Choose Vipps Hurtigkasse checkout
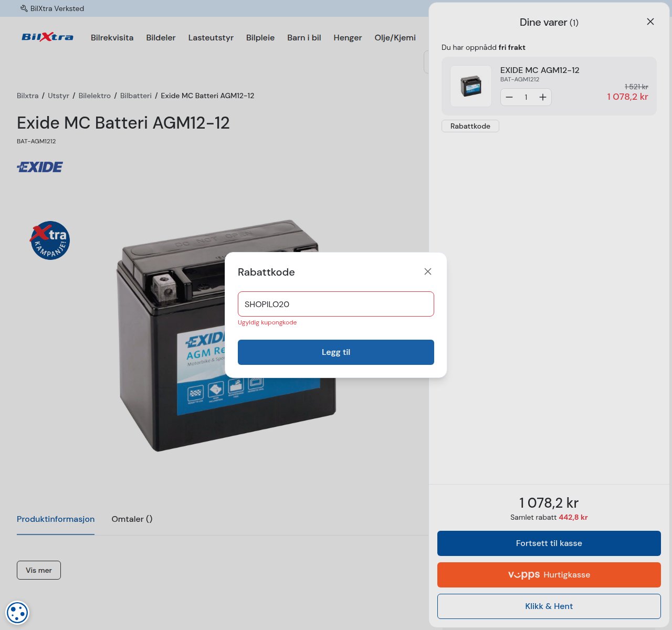Screen dimensions: 672x630 pyautogui.click(x=549, y=575)
